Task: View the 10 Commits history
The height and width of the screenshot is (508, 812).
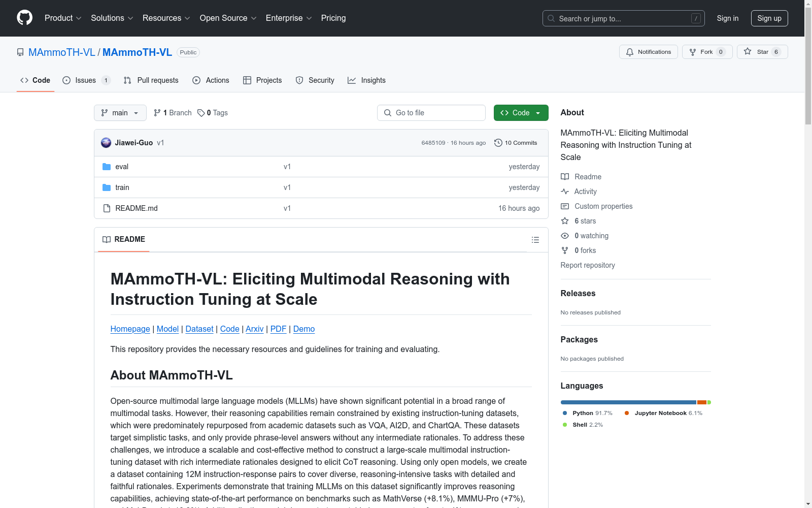Action: tap(516, 143)
